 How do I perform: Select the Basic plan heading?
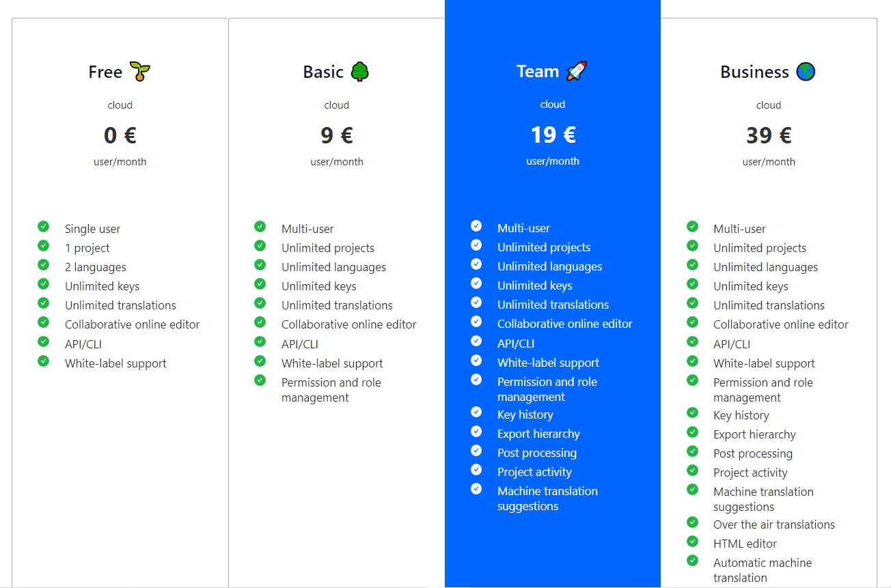pyautogui.click(x=323, y=72)
